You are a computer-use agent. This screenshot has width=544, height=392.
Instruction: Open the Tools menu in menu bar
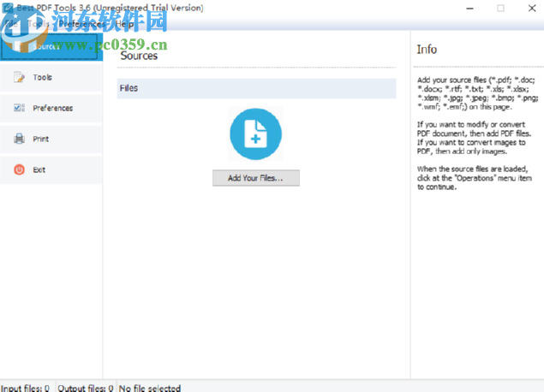[x=39, y=24]
